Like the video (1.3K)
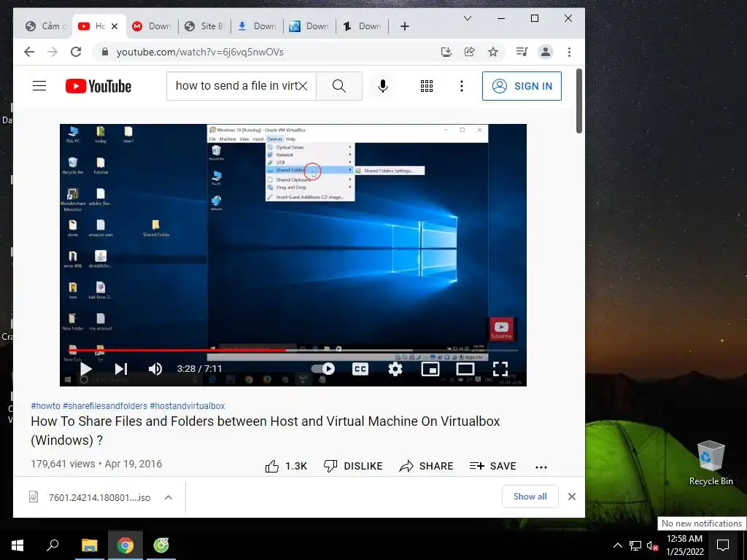Viewport: 747px width, 560px height. [x=286, y=466]
